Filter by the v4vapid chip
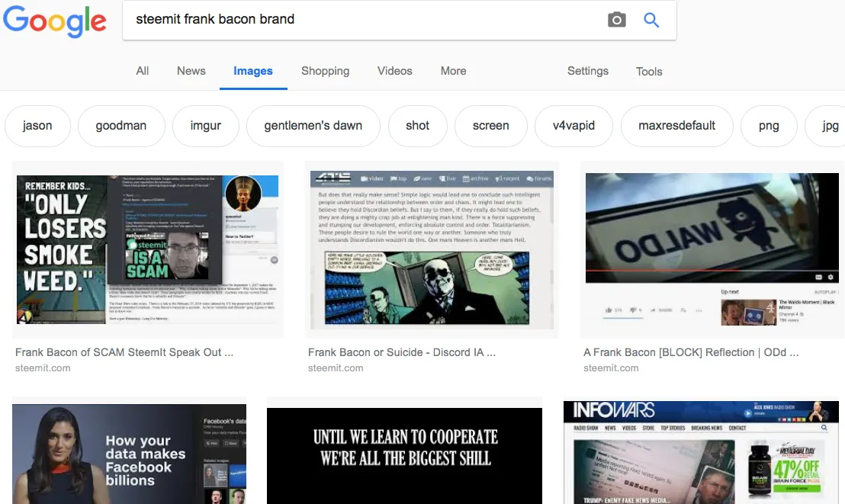845x504 pixels. [x=574, y=126]
